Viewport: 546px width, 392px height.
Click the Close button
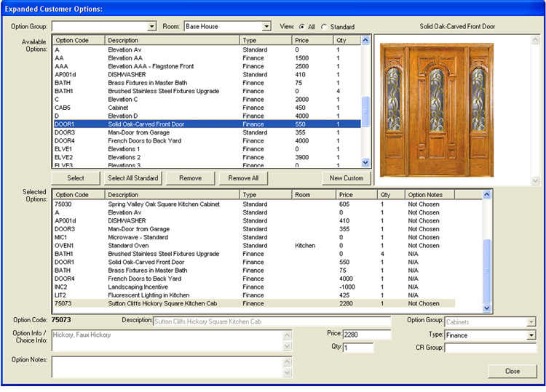513,371
